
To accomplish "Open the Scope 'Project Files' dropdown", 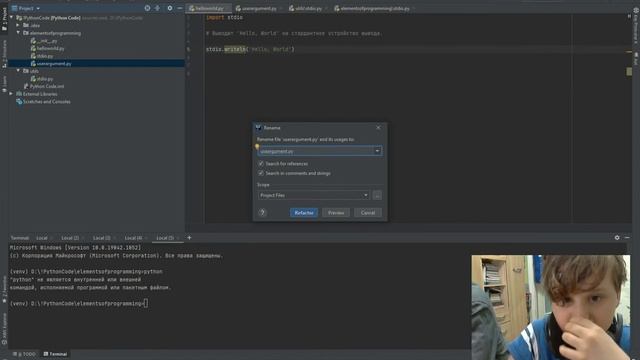I will [313, 196].
